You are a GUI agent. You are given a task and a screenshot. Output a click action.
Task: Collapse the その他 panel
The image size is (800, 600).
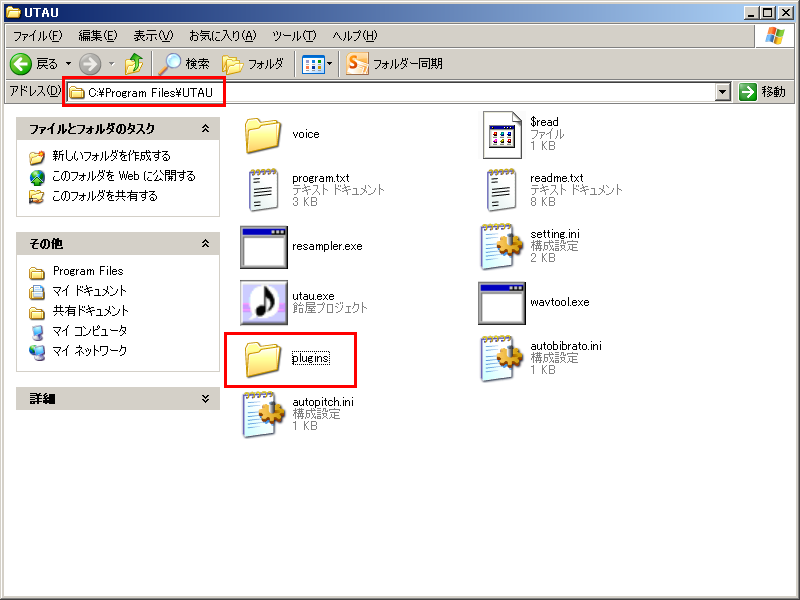pos(205,244)
